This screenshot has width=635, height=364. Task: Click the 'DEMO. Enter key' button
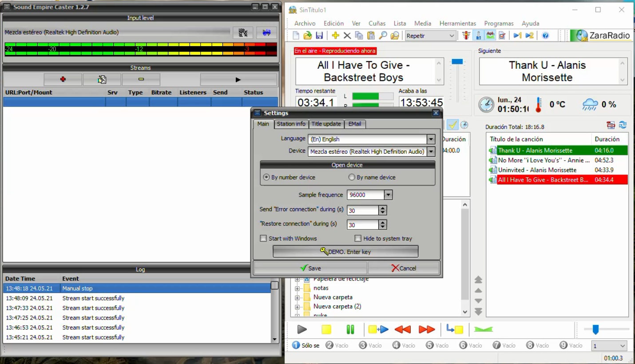[x=345, y=252]
